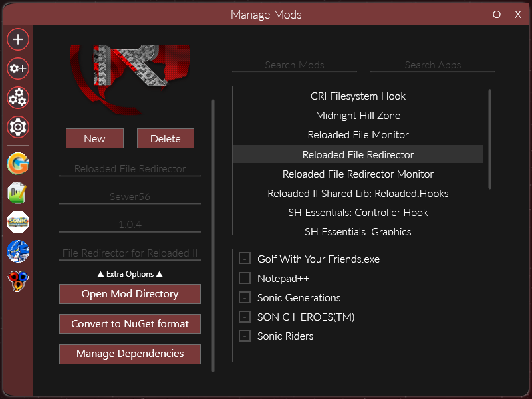Select the Sonic Heroes sidebar app icon
Screen dimensions: 532x399
click(x=18, y=251)
